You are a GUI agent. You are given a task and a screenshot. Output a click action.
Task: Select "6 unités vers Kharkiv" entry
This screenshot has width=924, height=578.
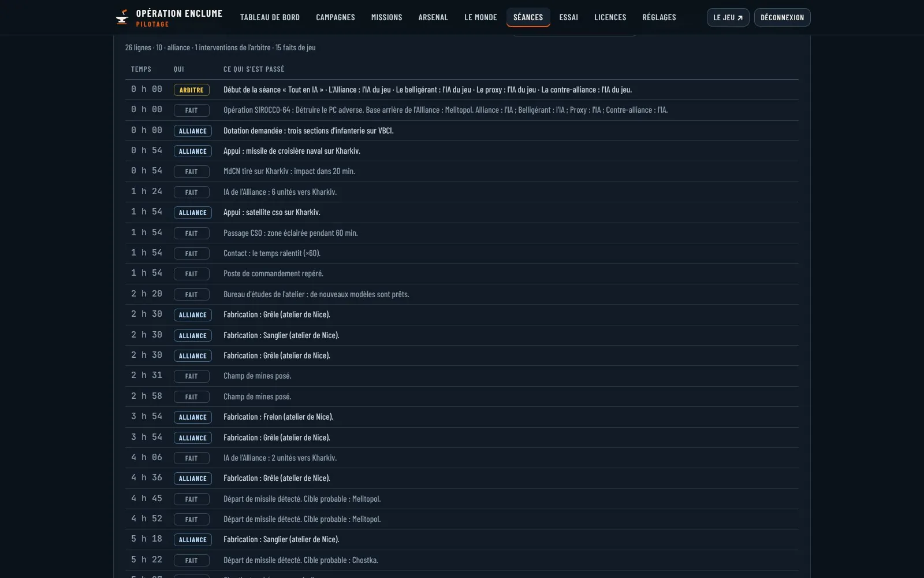pyautogui.click(x=280, y=192)
